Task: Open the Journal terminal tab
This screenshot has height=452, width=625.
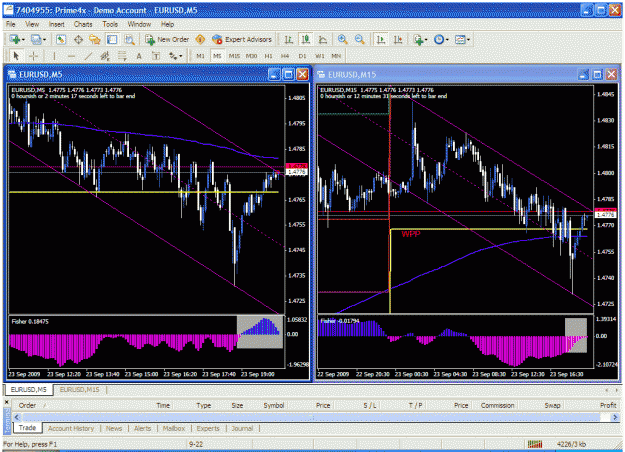Action: [242, 428]
